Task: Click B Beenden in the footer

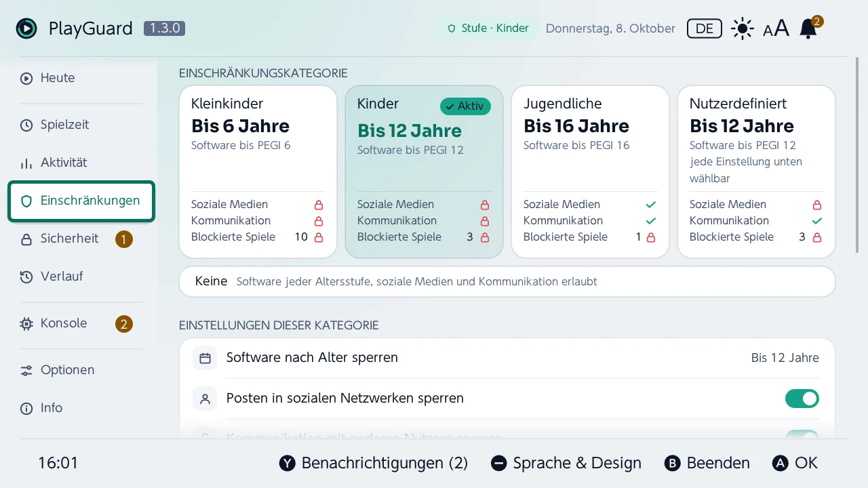Action: coord(707,464)
